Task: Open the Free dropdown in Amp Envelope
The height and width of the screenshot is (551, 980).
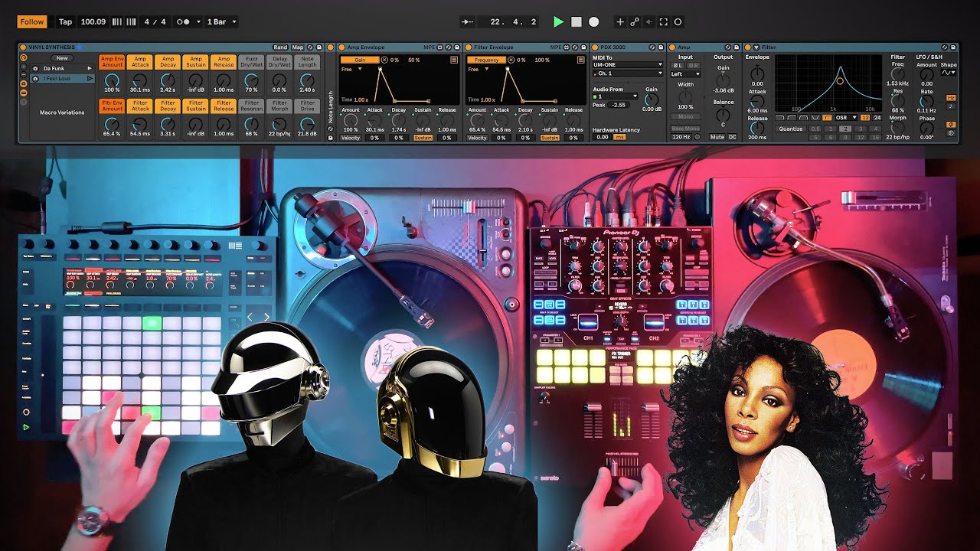Action: coord(352,69)
